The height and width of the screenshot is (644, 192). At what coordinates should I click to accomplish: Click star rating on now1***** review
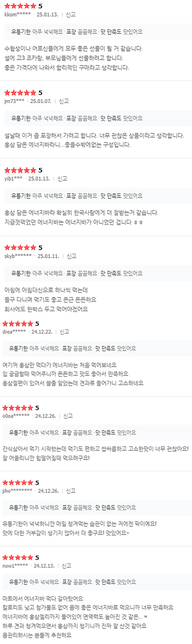[x=18, y=557]
